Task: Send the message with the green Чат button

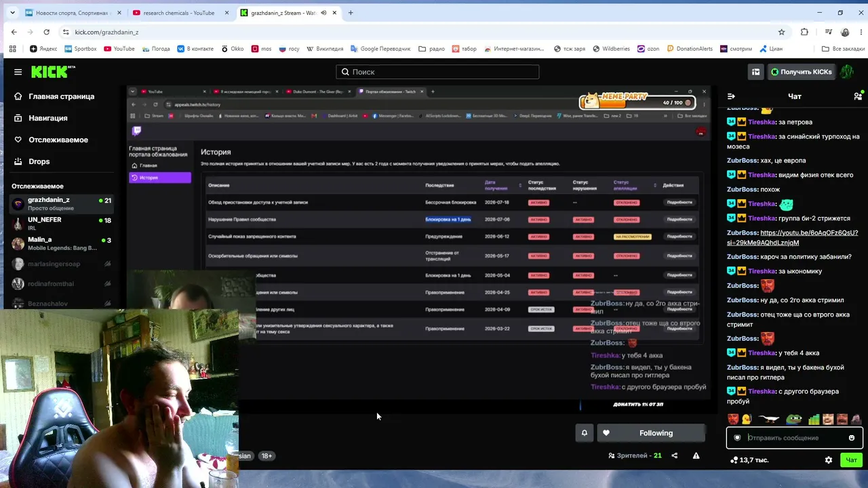Action: click(851, 460)
